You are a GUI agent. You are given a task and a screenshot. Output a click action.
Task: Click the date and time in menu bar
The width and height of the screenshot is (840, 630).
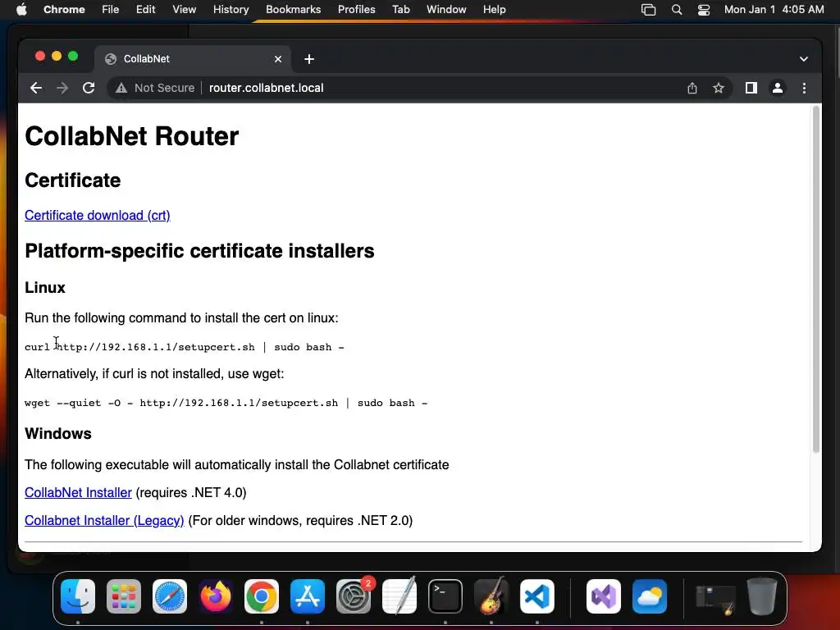(774, 10)
